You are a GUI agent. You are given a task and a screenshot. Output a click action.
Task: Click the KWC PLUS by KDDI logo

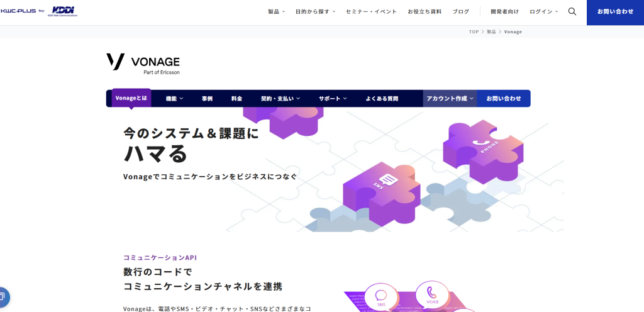click(x=39, y=11)
